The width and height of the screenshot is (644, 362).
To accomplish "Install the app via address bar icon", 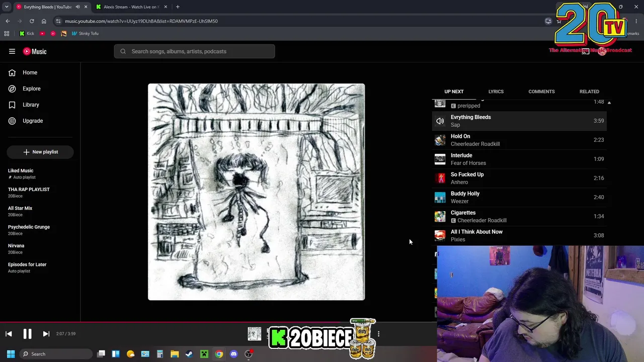I will pos(548,21).
